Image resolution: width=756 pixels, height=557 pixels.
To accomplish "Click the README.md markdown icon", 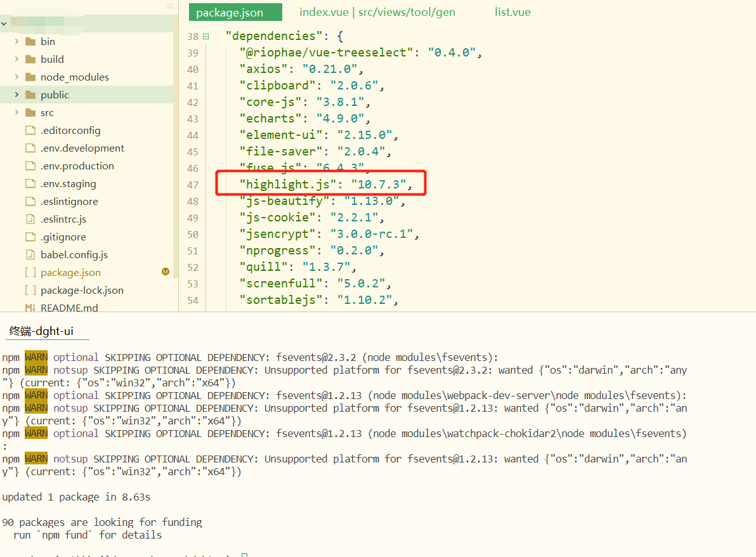I will coord(30,308).
